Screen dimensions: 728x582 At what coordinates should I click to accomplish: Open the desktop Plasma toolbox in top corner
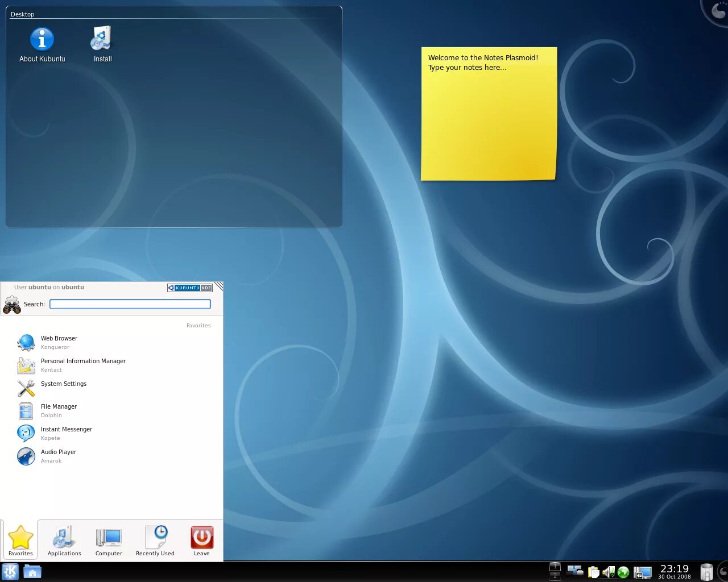(717, 11)
